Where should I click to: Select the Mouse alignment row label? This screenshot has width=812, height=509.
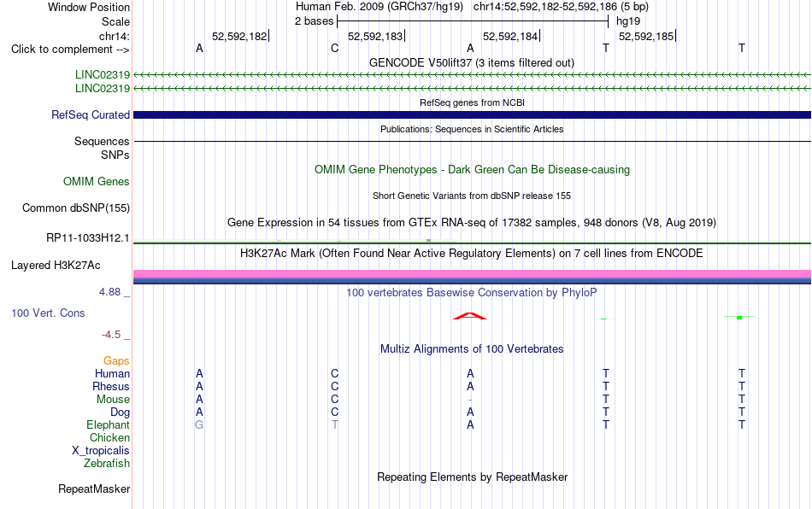[x=113, y=400]
